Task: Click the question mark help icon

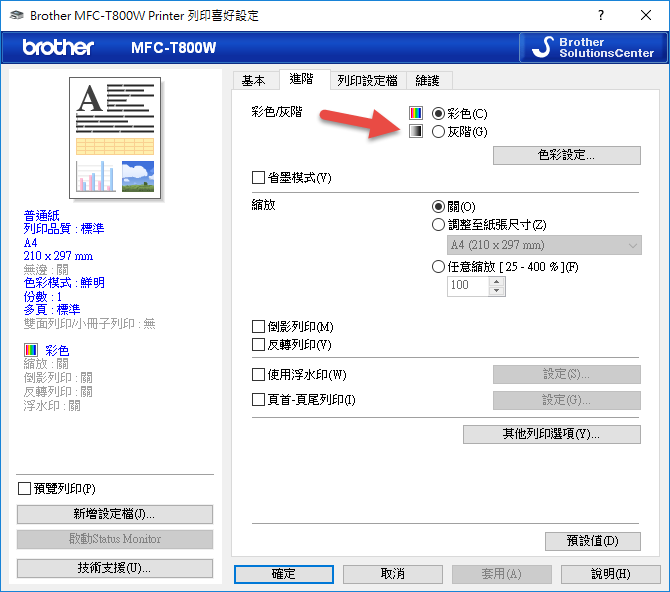Action: point(601,15)
